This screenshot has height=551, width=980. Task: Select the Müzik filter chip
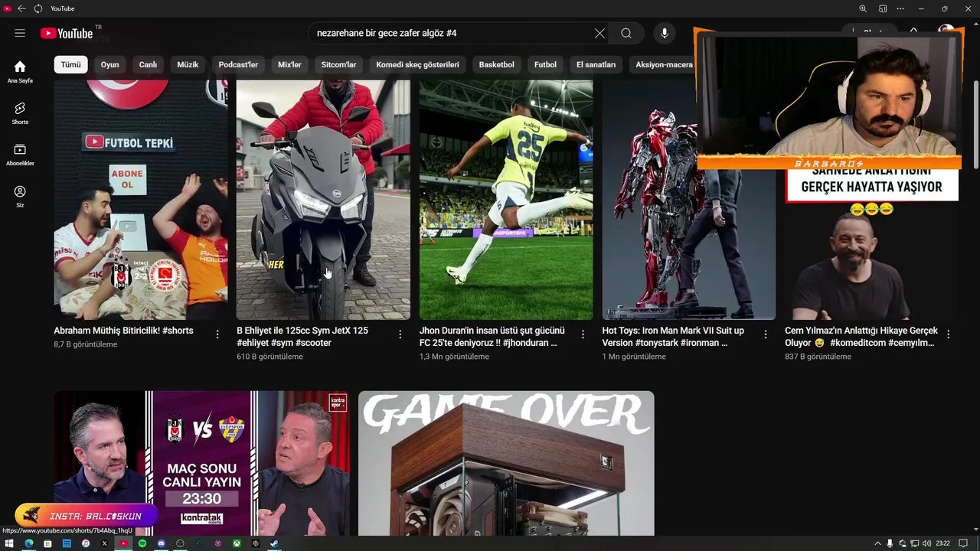point(188,65)
